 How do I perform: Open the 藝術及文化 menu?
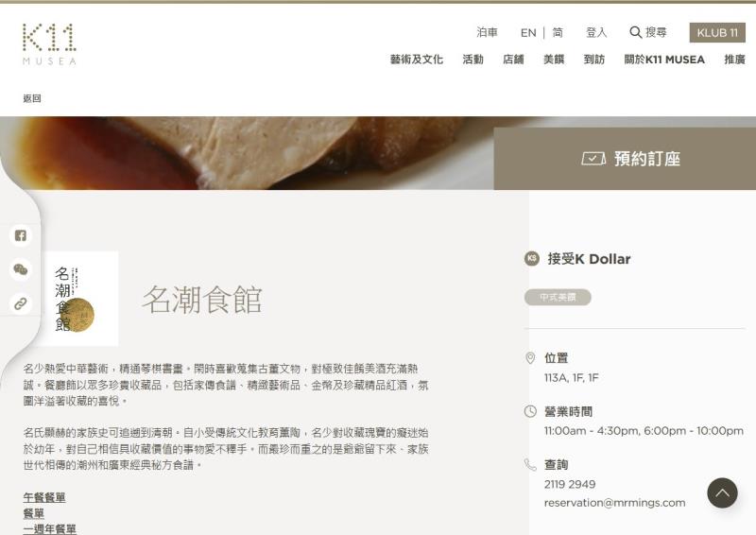coord(417,60)
